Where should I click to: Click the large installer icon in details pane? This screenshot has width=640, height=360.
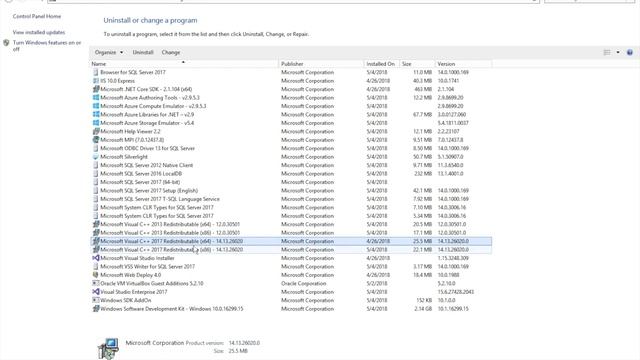[x=108, y=348]
